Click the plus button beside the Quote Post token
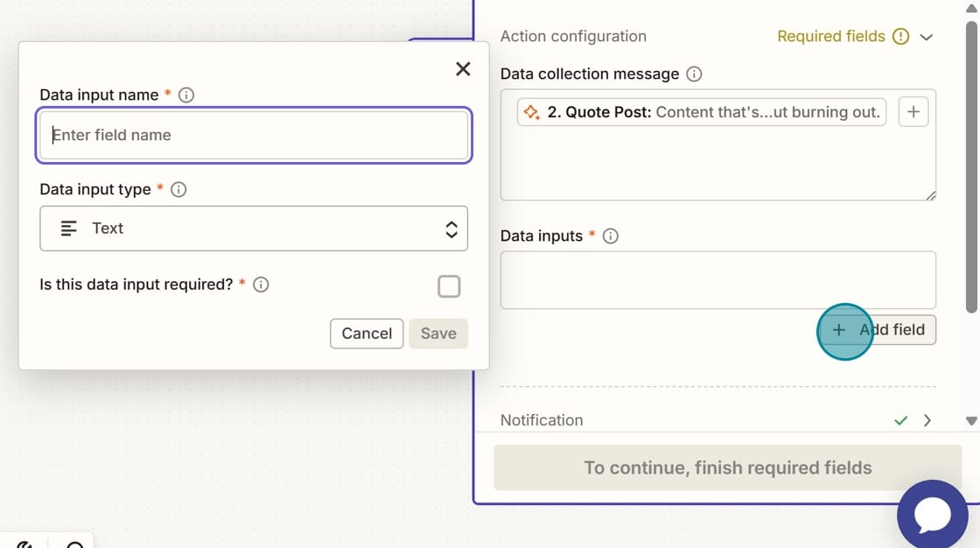 [x=913, y=112]
